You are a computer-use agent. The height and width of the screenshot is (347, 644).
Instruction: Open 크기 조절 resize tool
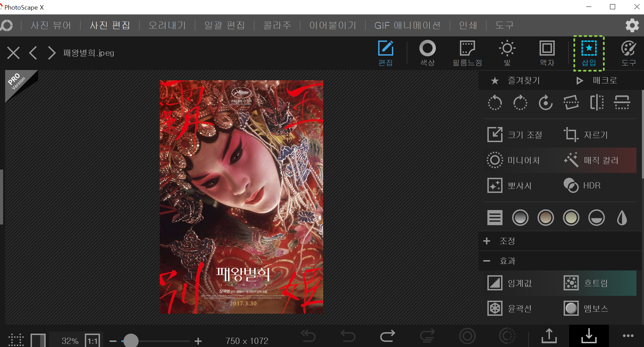pos(515,135)
